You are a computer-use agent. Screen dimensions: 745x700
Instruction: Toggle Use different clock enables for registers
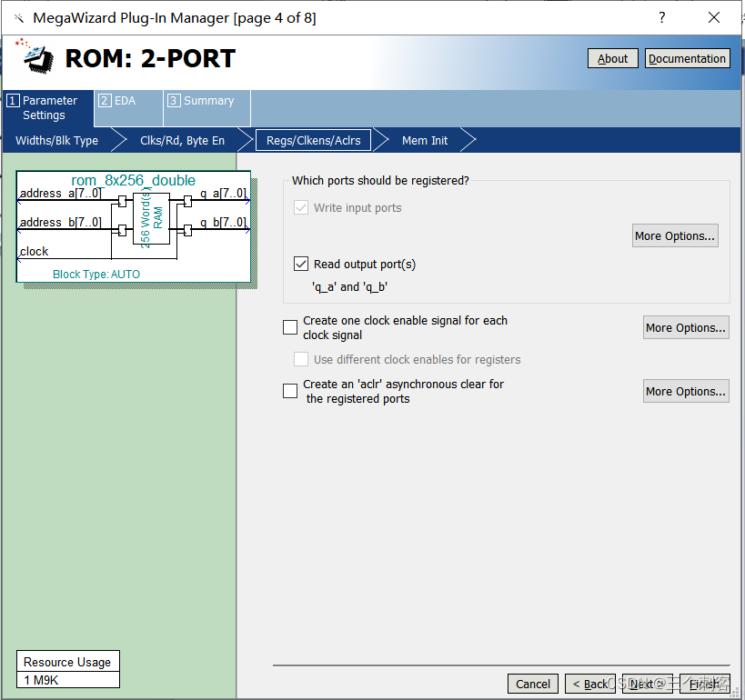click(x=301, y=359)
